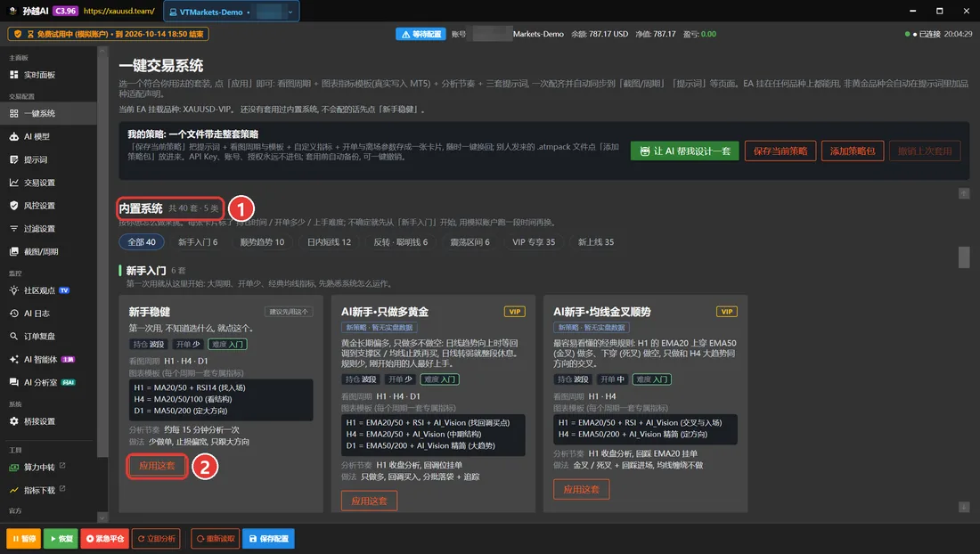Click the 一键交易系统 page title
This screenshot has width=980, height=554.
tap(161, 66)
